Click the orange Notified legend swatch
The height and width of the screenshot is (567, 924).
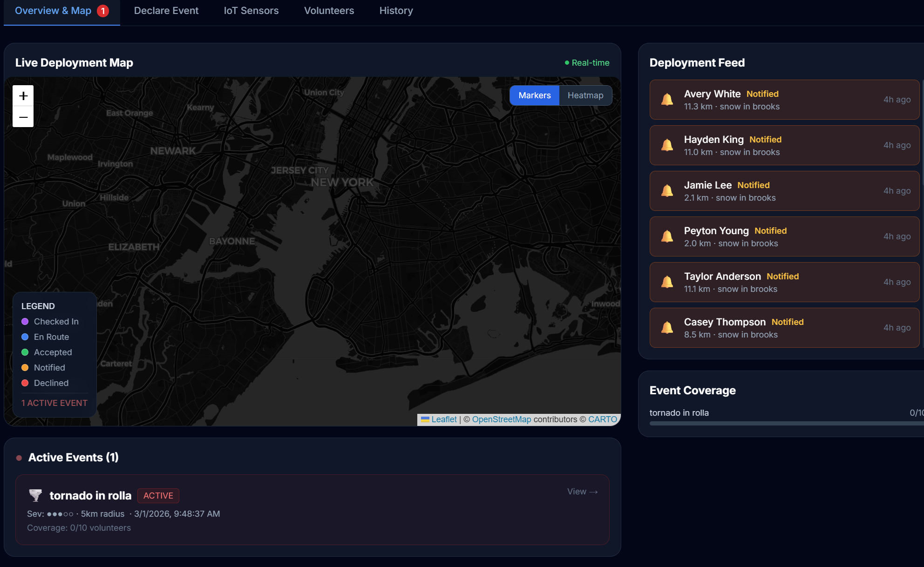point(25,368)
